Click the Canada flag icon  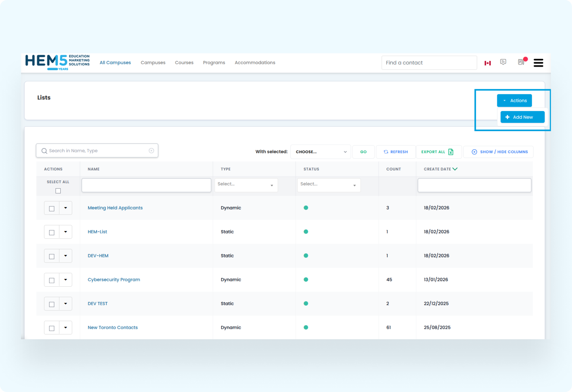pyautogui.click(x=488, y=63)
